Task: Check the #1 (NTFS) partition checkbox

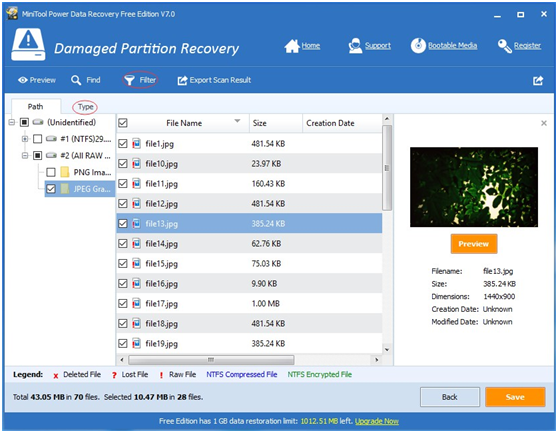Action: [37, 138]
